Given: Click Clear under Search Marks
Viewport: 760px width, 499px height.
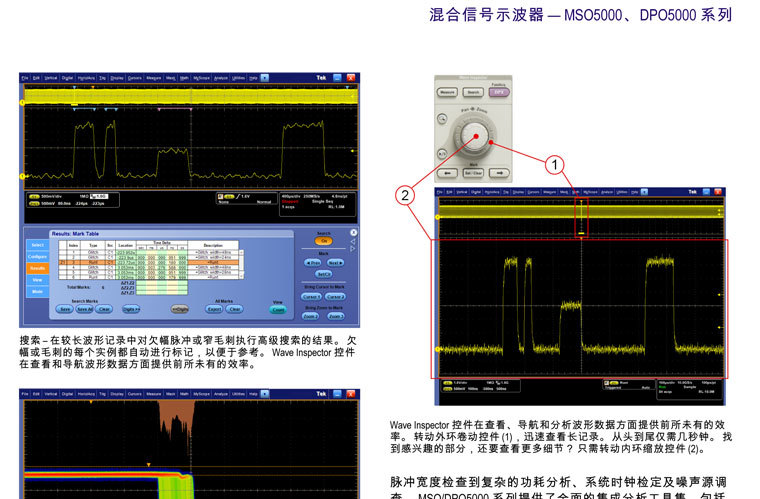Looking at the screenshot, I should (104, 309).
